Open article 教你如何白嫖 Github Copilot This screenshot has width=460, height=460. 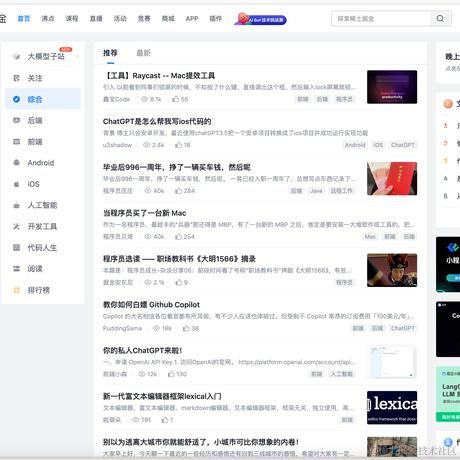151,305
